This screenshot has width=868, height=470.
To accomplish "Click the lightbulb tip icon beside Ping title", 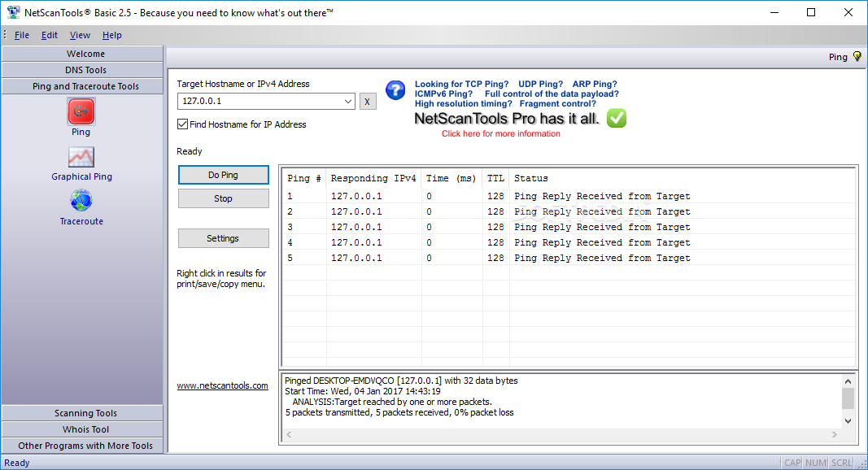I will click(x=857, y=56).
